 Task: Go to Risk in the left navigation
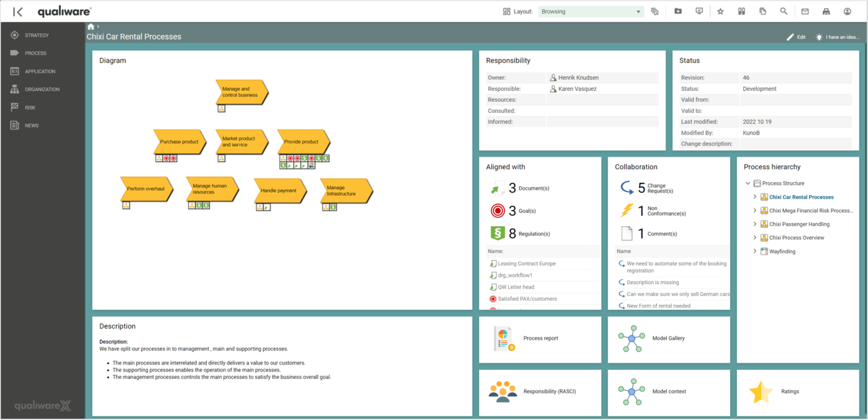(30, 107)
